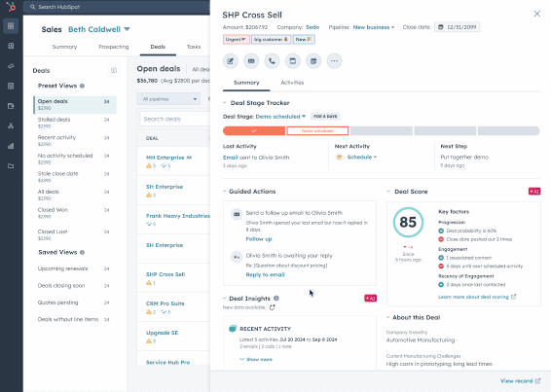Screen dimensions: 551x392
Task: Click the note edit icon in deal panel
Action: click(231, 61)
